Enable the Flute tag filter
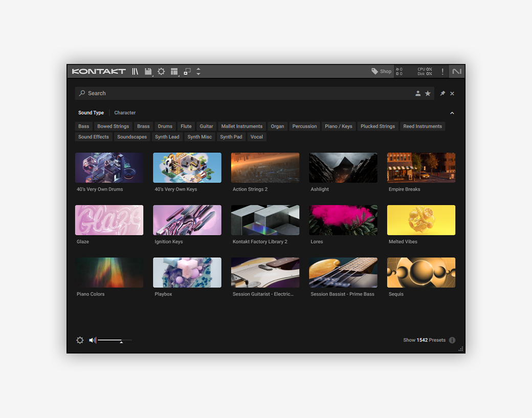 pos(186,126)
